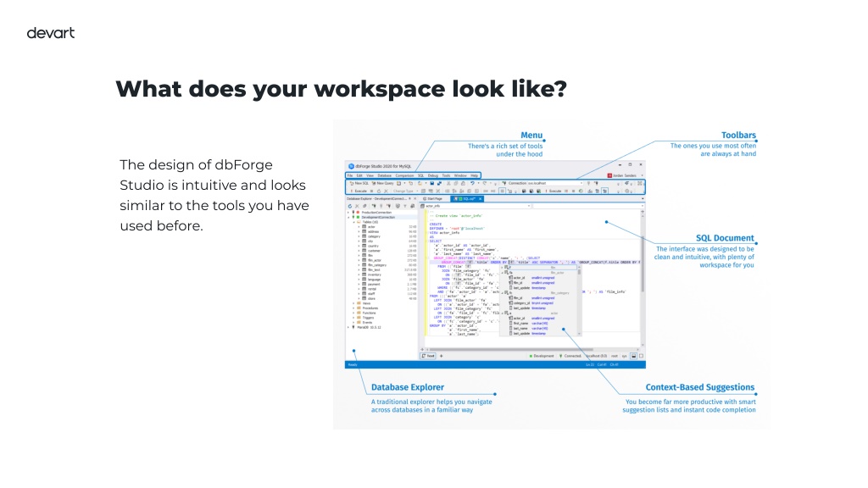The image size is (868, 488).
Task: Click the Refresh icon in Database Explorer toolbar
Action: pyautogui.click(x=350, y=206)
